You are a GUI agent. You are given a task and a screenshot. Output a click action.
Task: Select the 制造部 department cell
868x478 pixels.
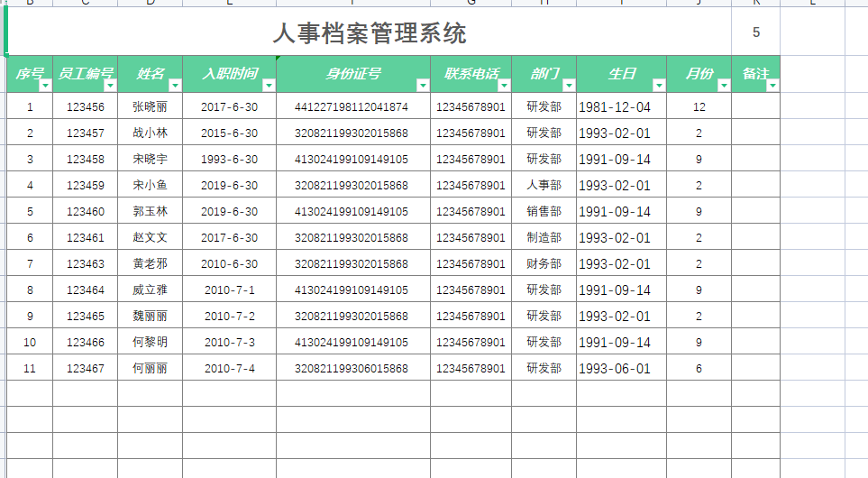click(544, 237)
